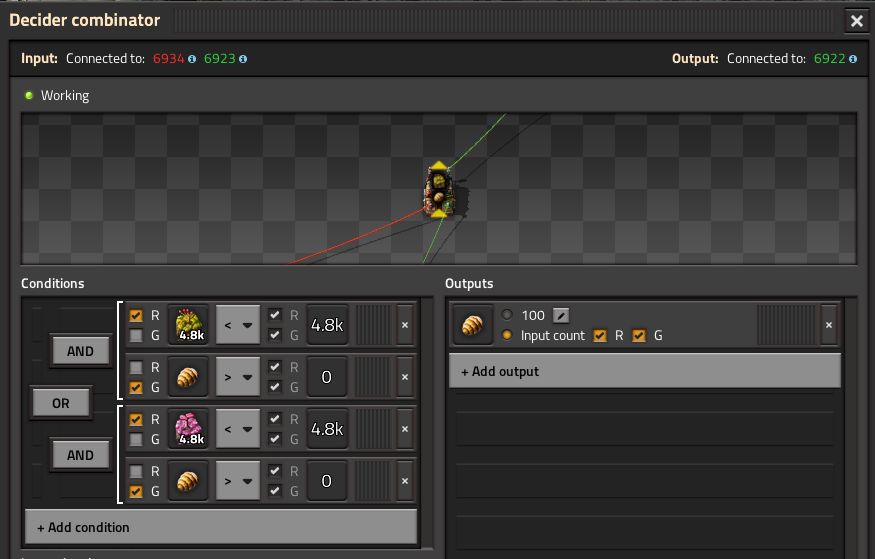Image resolution: width=875 pixels, height=559 pixels.
Task: Click the 4.8k constant field in first condition
Action: 327,325
